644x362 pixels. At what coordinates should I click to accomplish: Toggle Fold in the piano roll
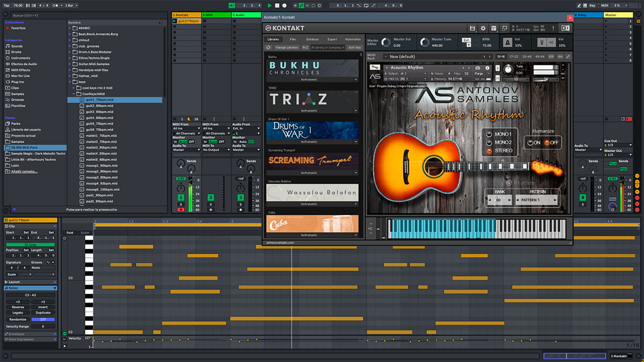click(70, 233)
